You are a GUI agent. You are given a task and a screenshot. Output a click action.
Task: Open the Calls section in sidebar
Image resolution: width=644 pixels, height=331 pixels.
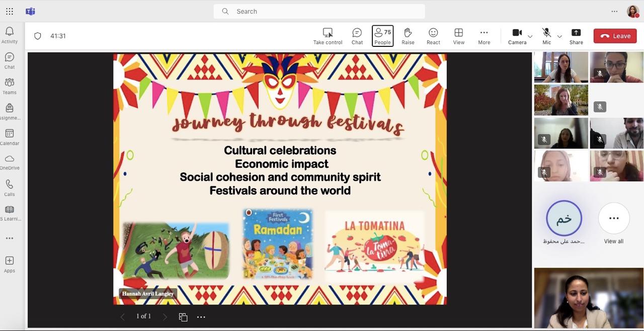(9, 187)
